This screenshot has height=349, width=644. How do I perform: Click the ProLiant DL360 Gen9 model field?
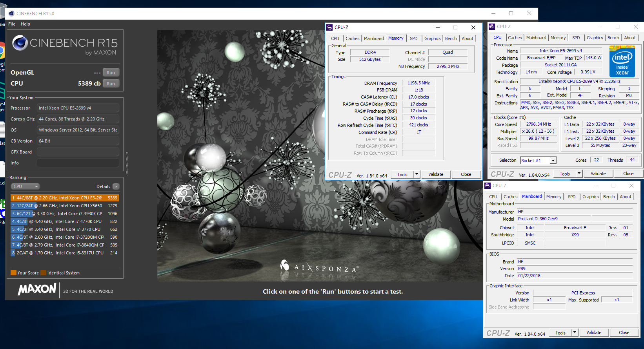pos(553,219)
